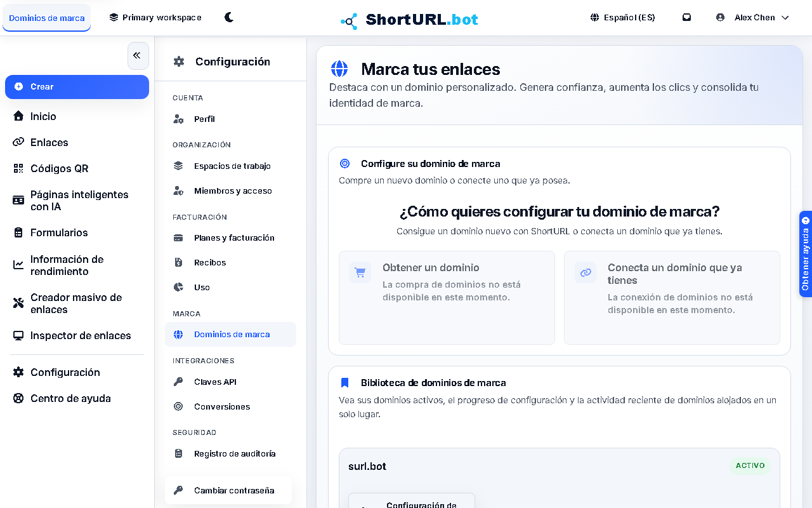This screenshot has height=508, width=812.
Task: Open the Obtener ayuda side tab
Action: 806,254
